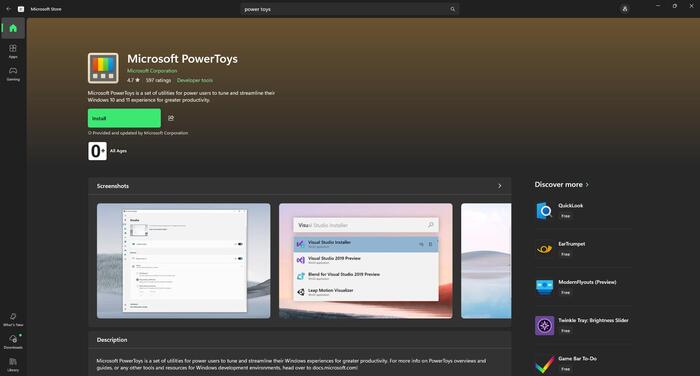Click the Free label under QuickLook
700x376 pixels.
pos(565,216)
